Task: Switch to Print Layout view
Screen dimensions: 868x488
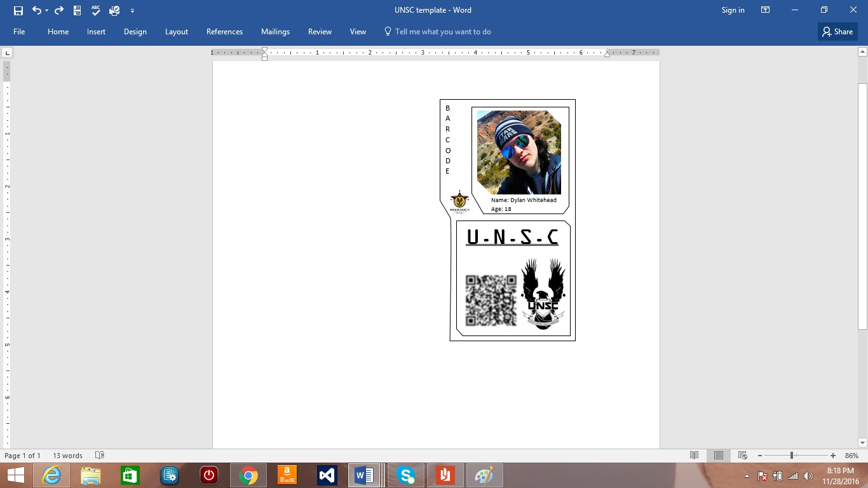Action: point(719,456)
